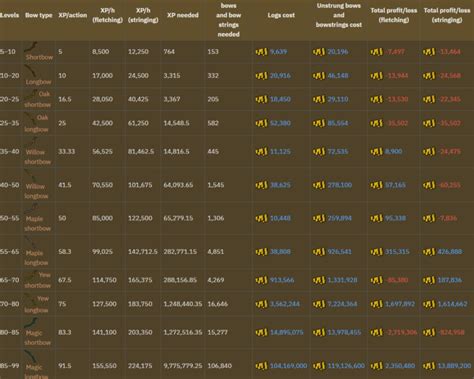Click the Willow shortbow link
The image size is (474, 379).
point(37,157)
